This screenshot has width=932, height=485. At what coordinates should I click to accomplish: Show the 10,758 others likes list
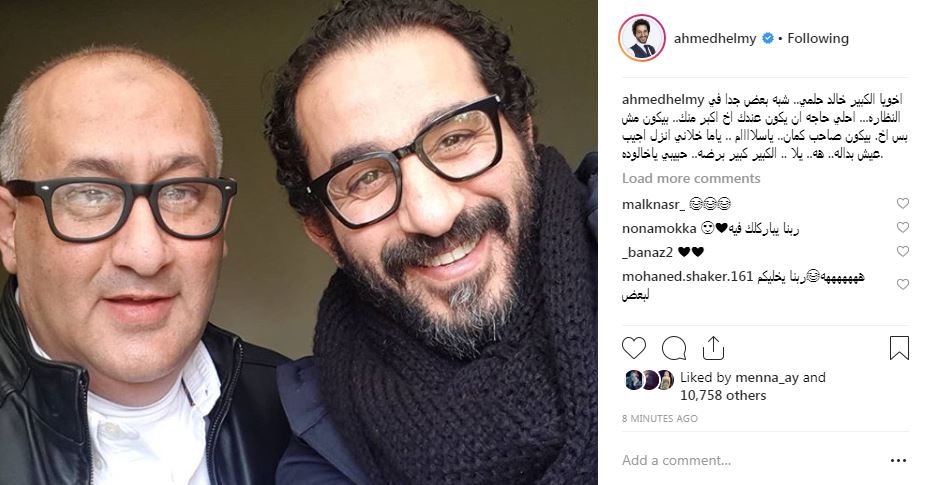[x=723, y=395]
